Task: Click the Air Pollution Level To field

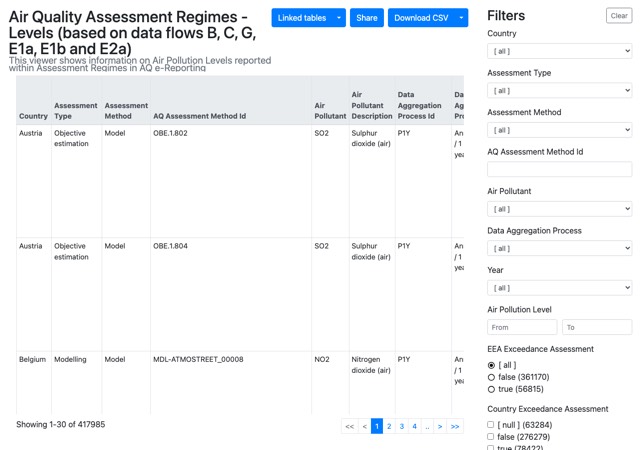Action: 597,327
